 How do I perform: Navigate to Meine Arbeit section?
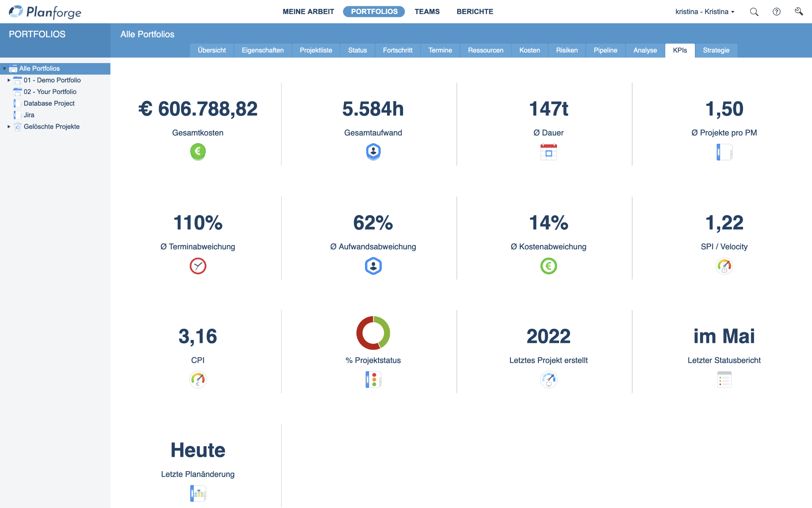point(309,11)
